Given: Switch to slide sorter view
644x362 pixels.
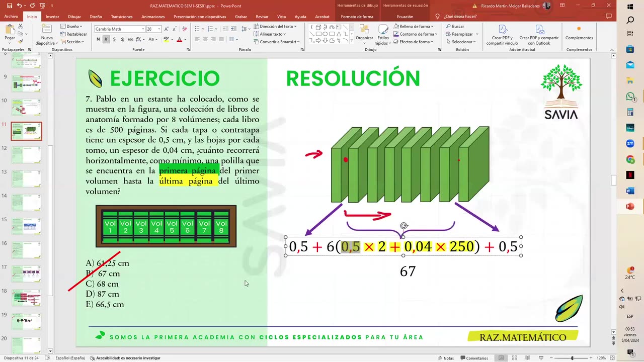Looking at the screenshot, I should (x=514, y=358).
